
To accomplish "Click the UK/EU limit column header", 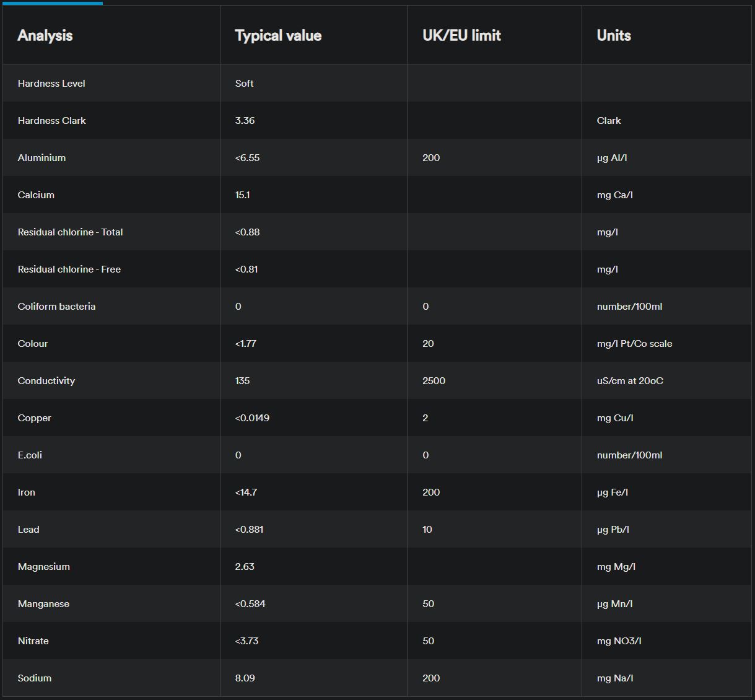I will 461,35.
